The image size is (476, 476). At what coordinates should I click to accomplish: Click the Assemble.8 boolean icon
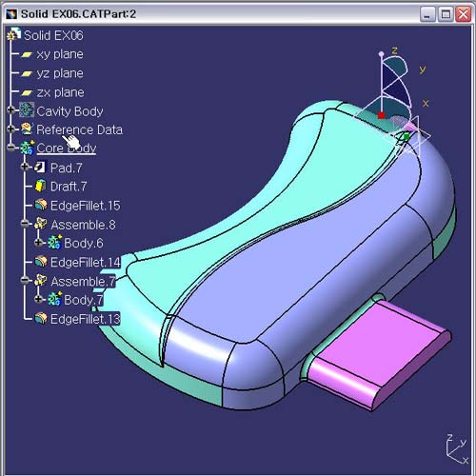pyautogui.click(x=41, y=224)
